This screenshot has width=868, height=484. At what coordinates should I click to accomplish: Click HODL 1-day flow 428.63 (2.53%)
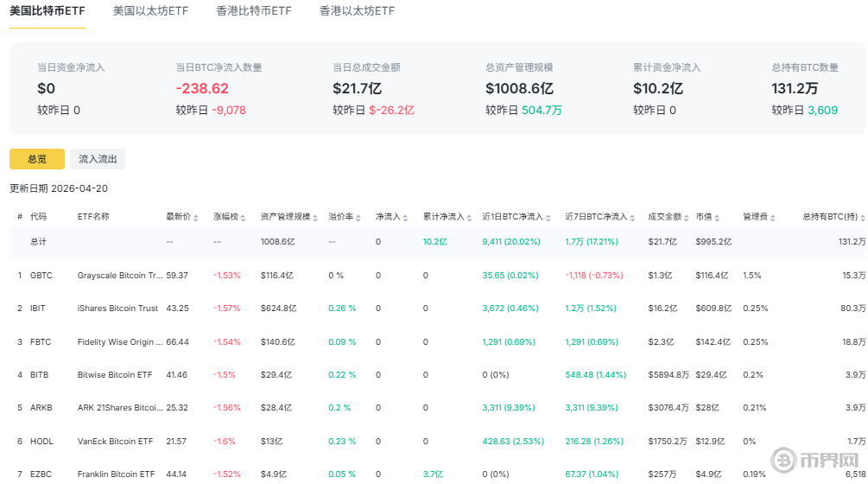click(x=513, y=442)
